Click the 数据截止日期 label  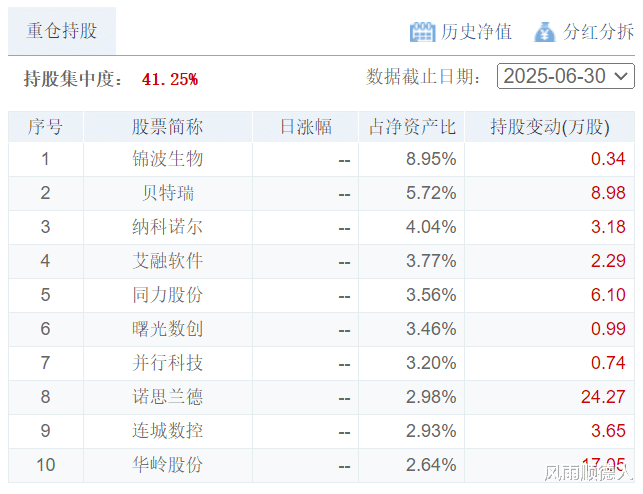423,77
